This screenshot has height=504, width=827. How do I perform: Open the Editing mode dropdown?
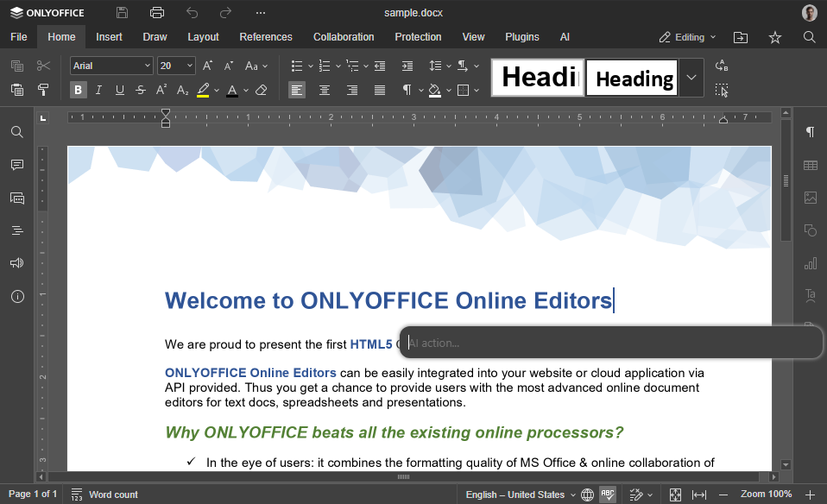click(688, 37)
